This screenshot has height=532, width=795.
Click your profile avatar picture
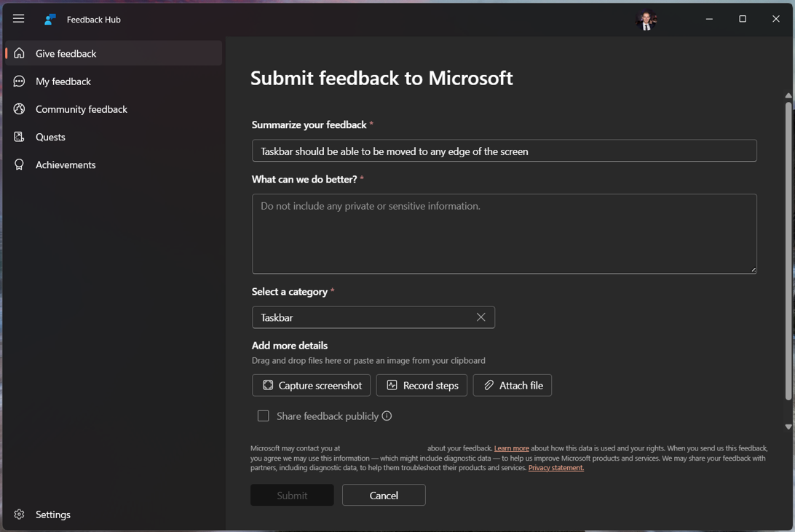pos(647,19)
